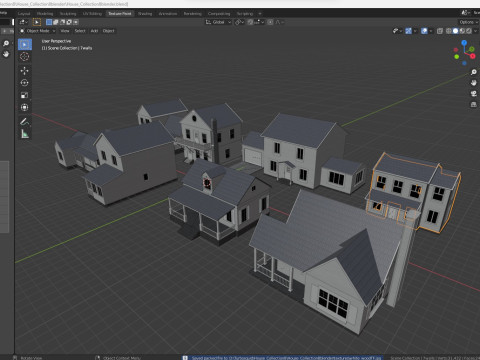Viewport: 480px width, 360px height.
Task: Open the proportional editing falloff dropdown
Action: [280, 22]
